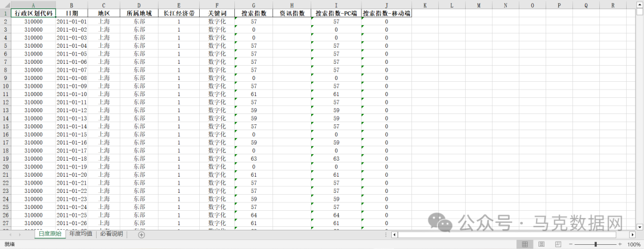This screenshot has width=644, height=249.
Task: Click the horizontal scrollbar track
Action: click(x=513, y=235)
